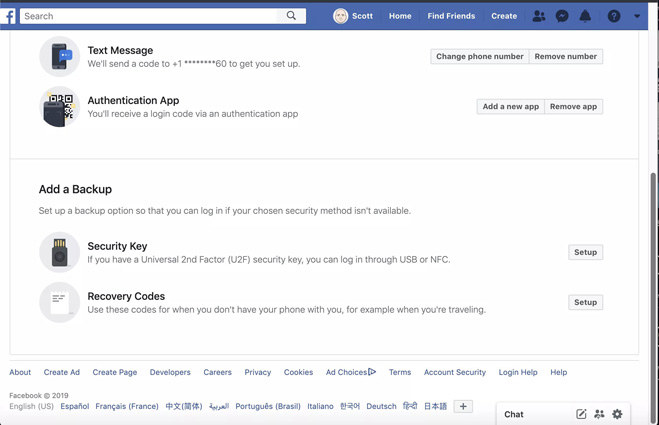Switch language to 한국어
Image resolution: width=659 pixels, height=425 pixels.
(x=350, y=406)
